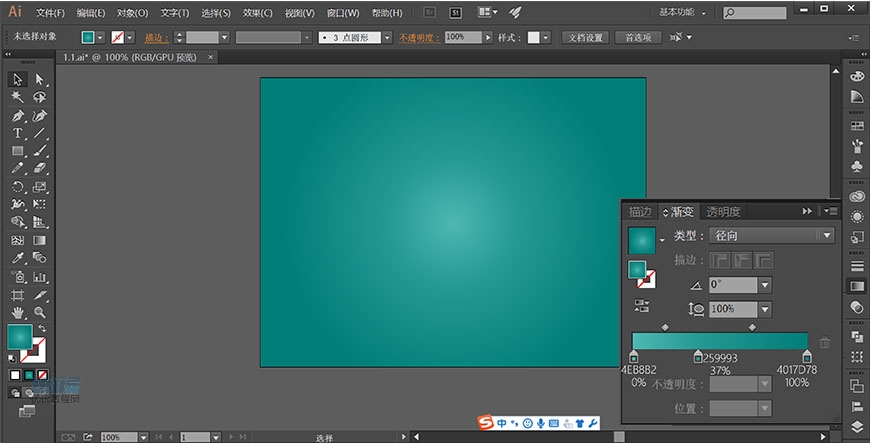Expand the gradient angle dropdown
870x443 pixels.
click(x=765, y=285)
